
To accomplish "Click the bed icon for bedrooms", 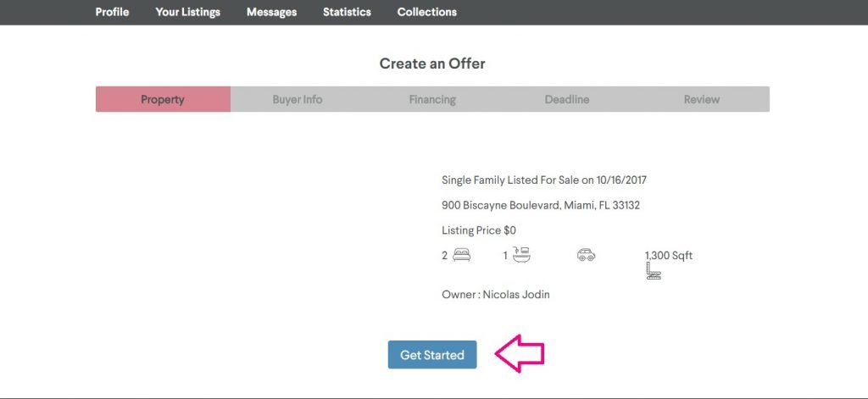I will coord(461,255).
